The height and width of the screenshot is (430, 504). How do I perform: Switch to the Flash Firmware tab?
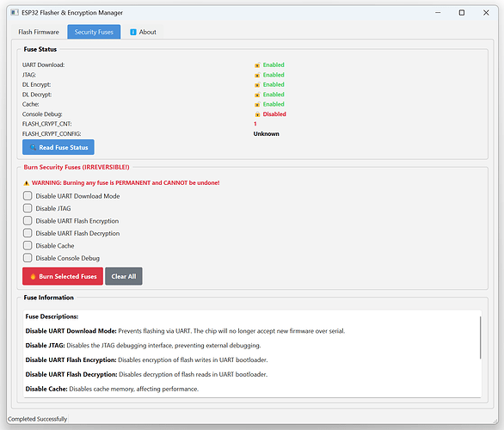(39, 32)
